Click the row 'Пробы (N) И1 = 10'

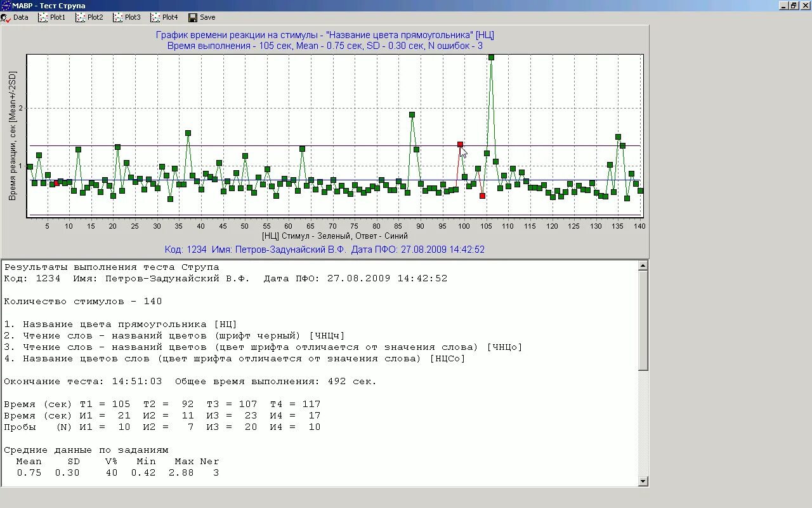[x=162, y=427]
